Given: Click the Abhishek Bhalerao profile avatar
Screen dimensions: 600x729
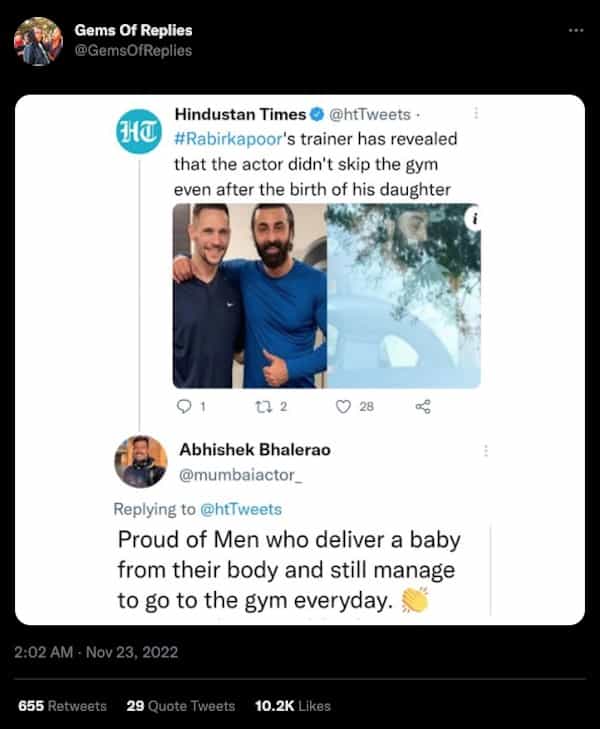Looking at the screenshot, I should [141, 461].
